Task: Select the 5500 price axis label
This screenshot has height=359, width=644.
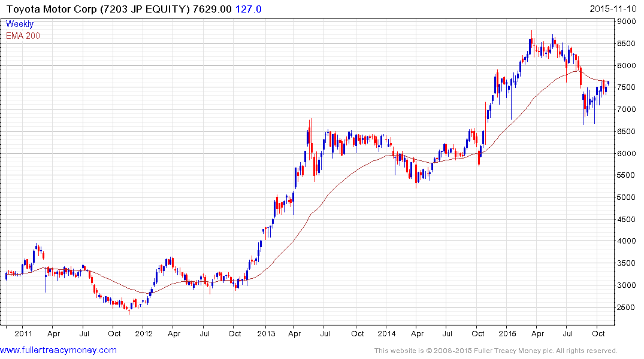Action: (627, 175)
